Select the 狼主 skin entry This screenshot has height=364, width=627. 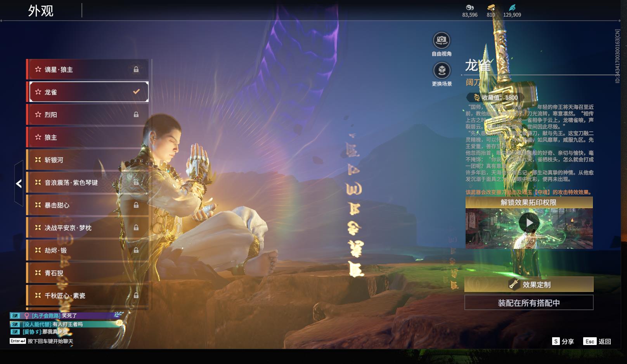(x=87, y=137)
